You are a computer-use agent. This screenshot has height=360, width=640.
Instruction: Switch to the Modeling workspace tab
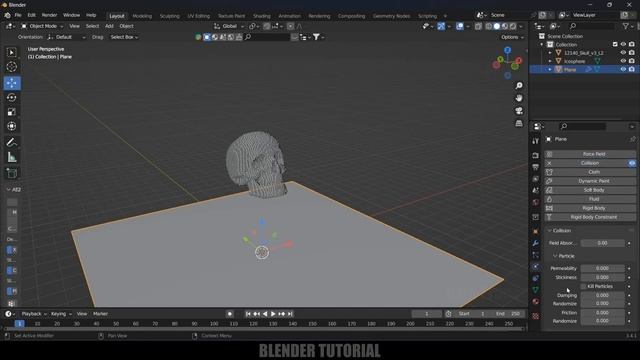[142, 16]
